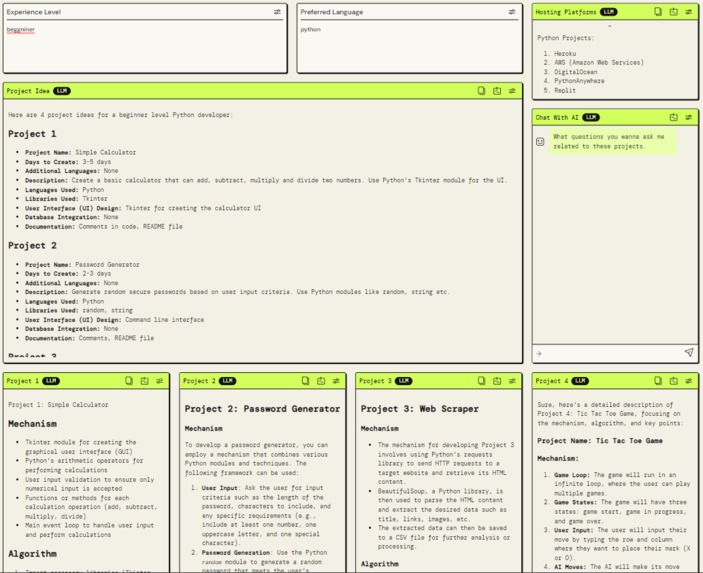The image size is (703, 573).
Task: Click the 'Algorithm' heading in Project 3 card
Action: 380,564
